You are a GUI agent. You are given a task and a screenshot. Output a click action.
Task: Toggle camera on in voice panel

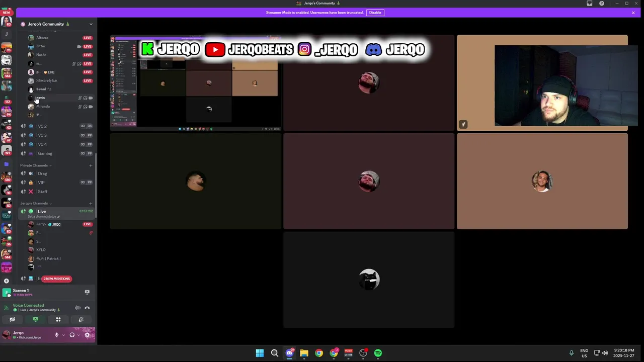[x=13, y=320]
